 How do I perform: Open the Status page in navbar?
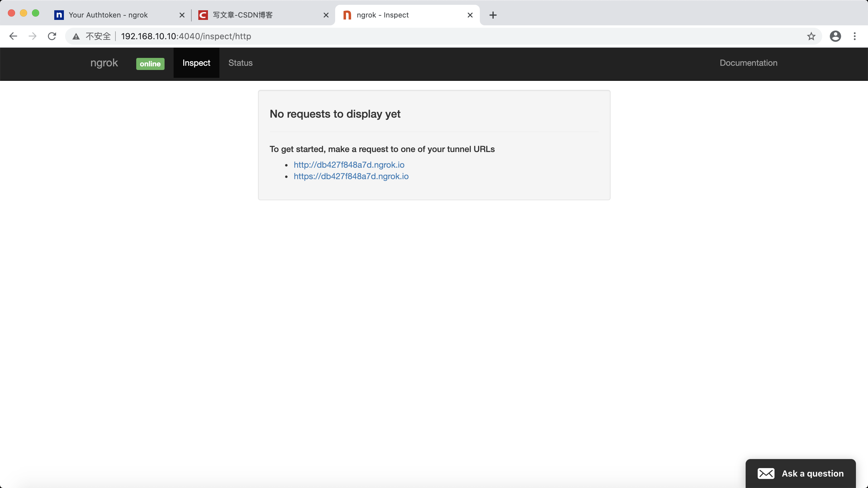[240, 63]
